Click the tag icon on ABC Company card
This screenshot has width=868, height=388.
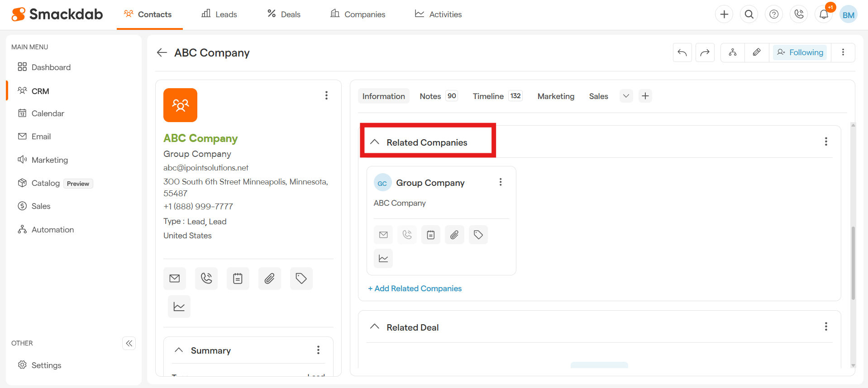click(301, 279)
